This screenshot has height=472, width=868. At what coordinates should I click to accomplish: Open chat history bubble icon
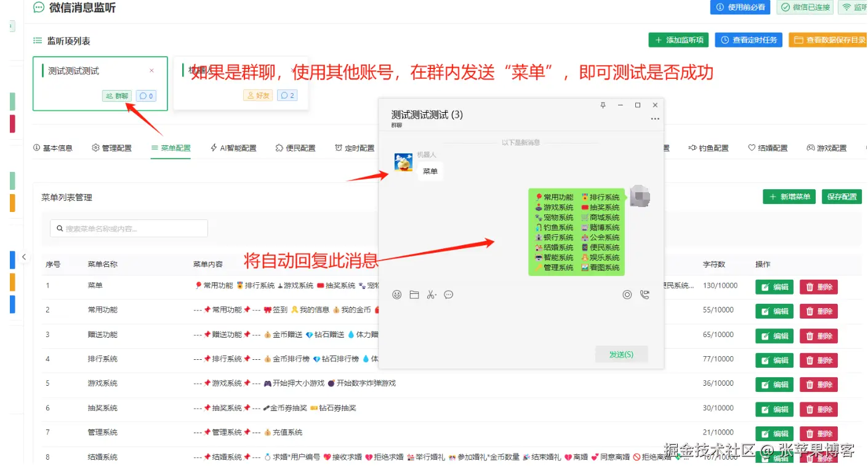coord(449,295)
